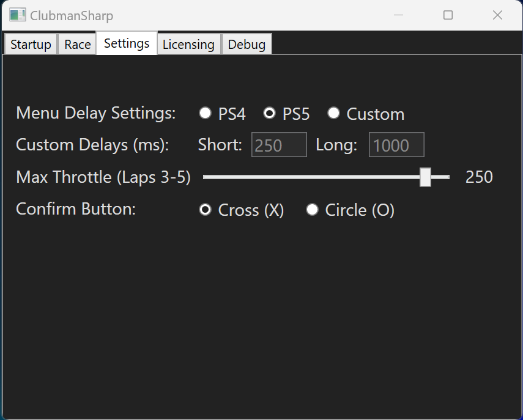
Task: Click the Short custom delay input field
Action: [x=279, y=144]
